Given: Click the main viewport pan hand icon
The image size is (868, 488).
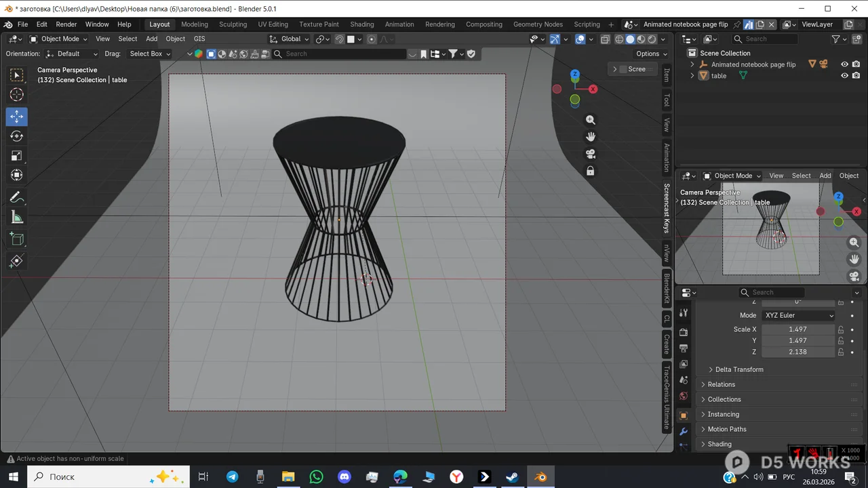Looking at the screenshot, I should click(591, 137).
